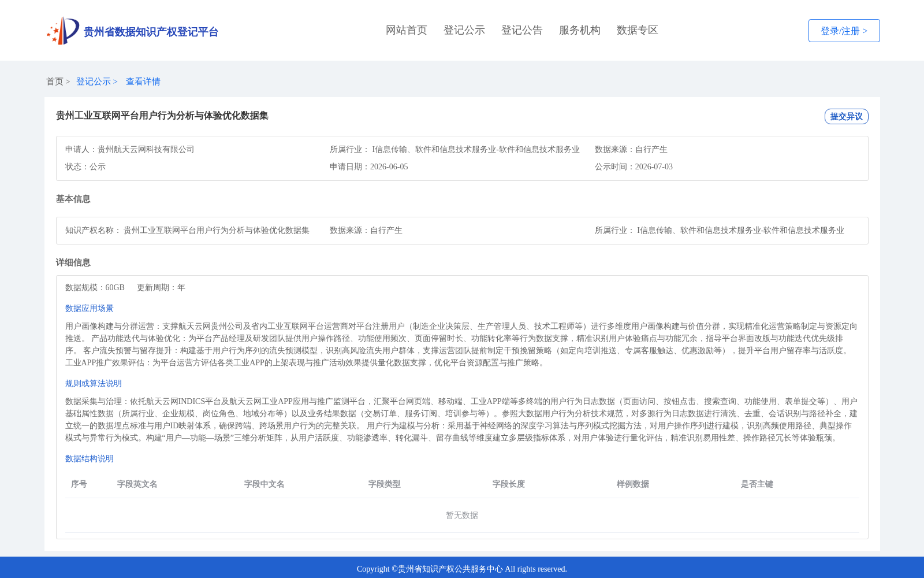Click 暂无数据 empty table message
The width and height of the screenshot is (924, 578).
[462, 515]
